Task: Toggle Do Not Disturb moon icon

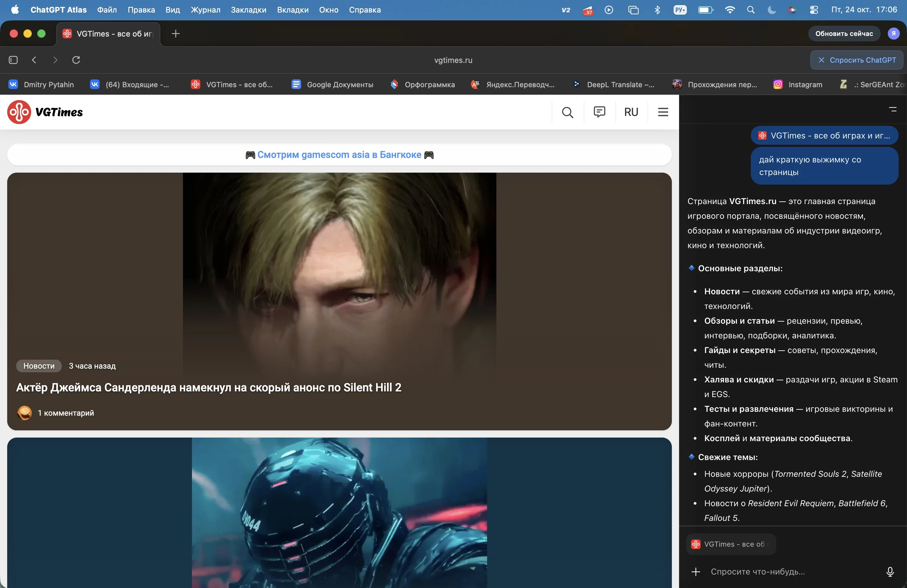Action: pyautogui.click(x=772, y=10)
